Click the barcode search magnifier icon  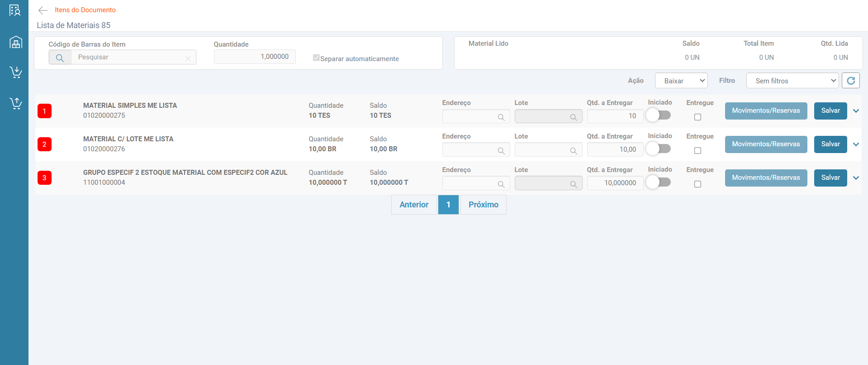[60, 58]
